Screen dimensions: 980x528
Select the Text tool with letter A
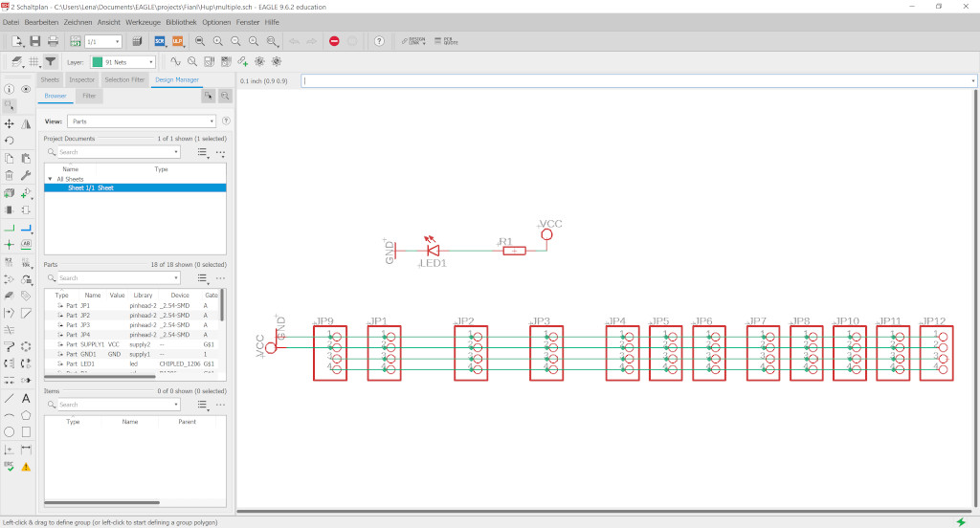pyautogui.click(x=26, y=398)
